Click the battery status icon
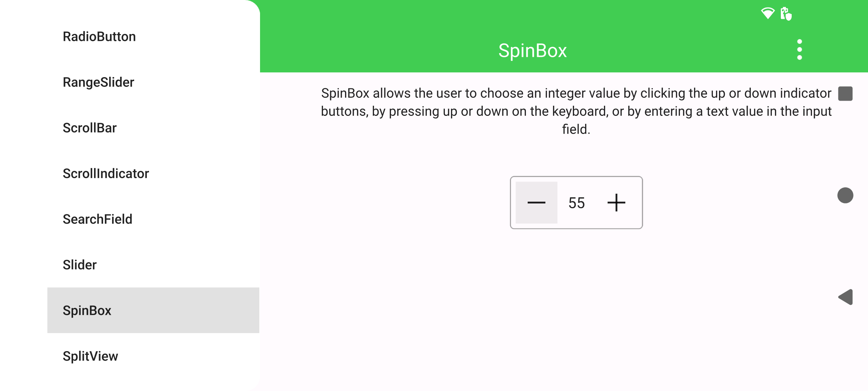 (x=786, y=14)
